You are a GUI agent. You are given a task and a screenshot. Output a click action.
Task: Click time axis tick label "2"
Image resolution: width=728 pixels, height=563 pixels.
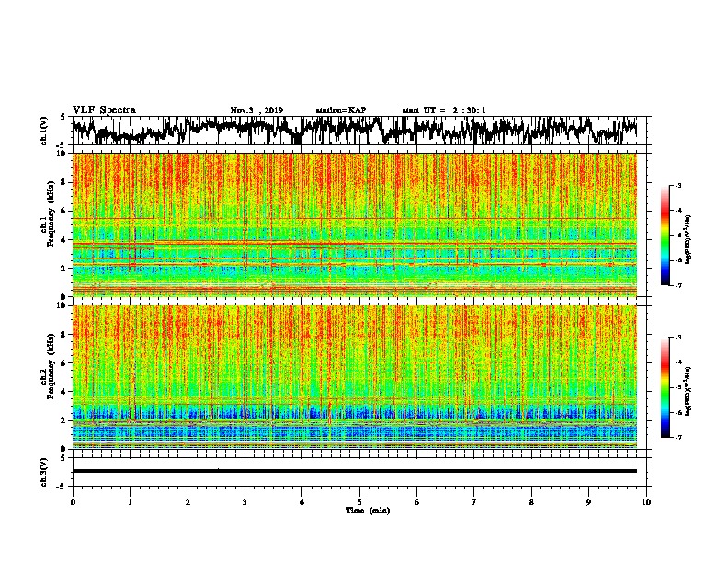coord(188,502)
